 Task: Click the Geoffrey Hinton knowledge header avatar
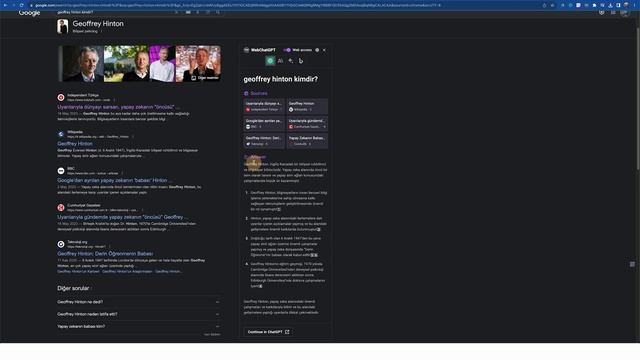coord(62,27)
